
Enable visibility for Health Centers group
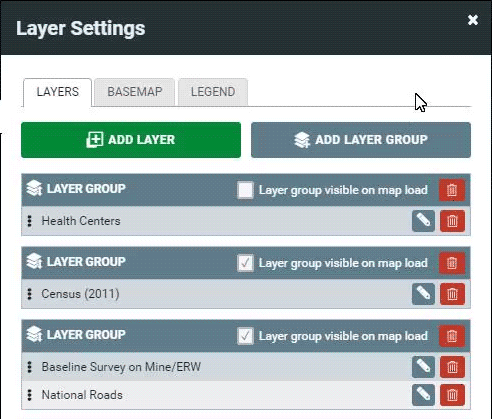pyautogui.click(x=245, y=190)
